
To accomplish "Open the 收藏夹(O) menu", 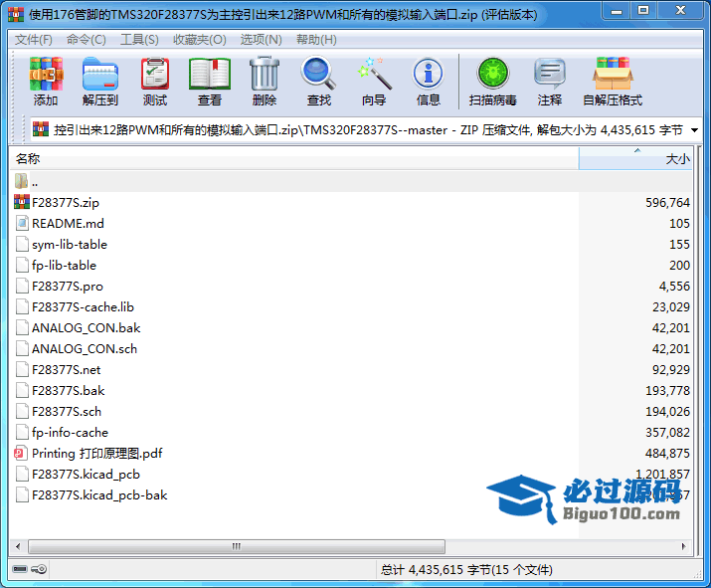I will [200, 40].
